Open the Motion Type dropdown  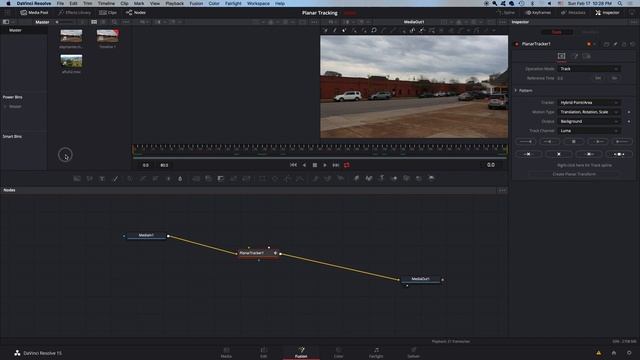click(x=589, y=112)
